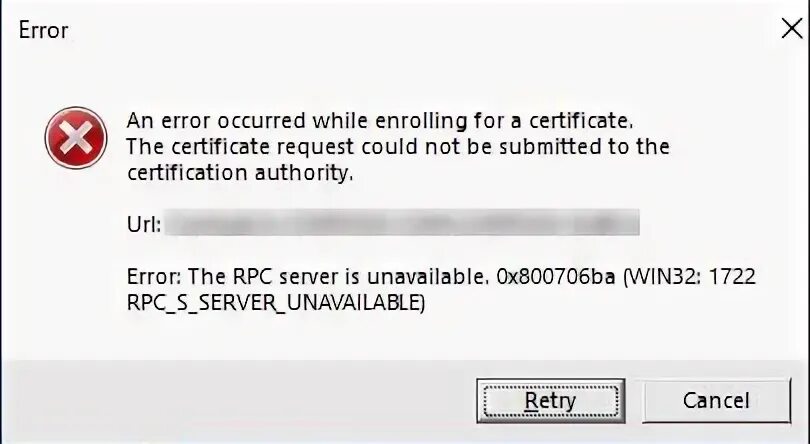
Task: Click the "certification authority." text line
Action: (240, 173)
